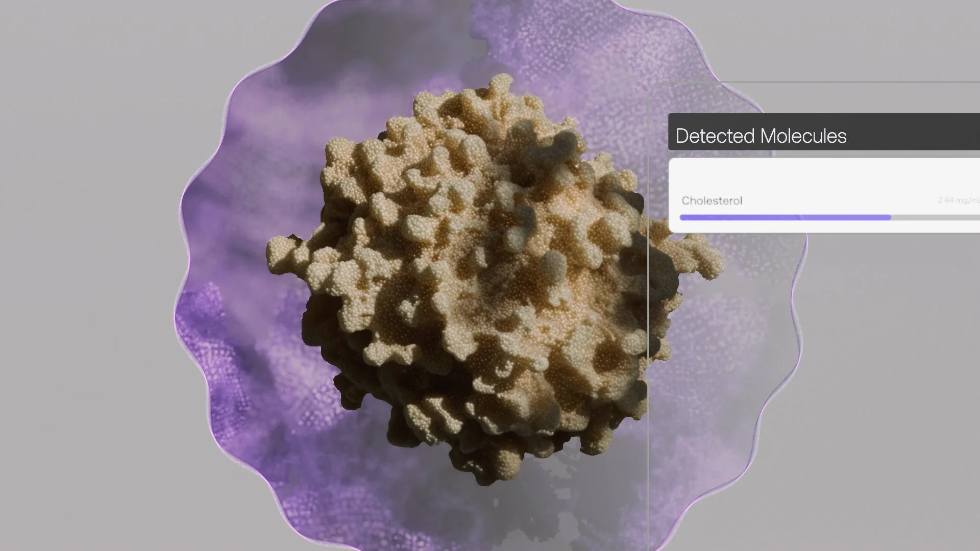Click the Detected Molecules header bar
The height and width of the screenshot is (551, 980).
pyautogui.click(x=824, y=132)
